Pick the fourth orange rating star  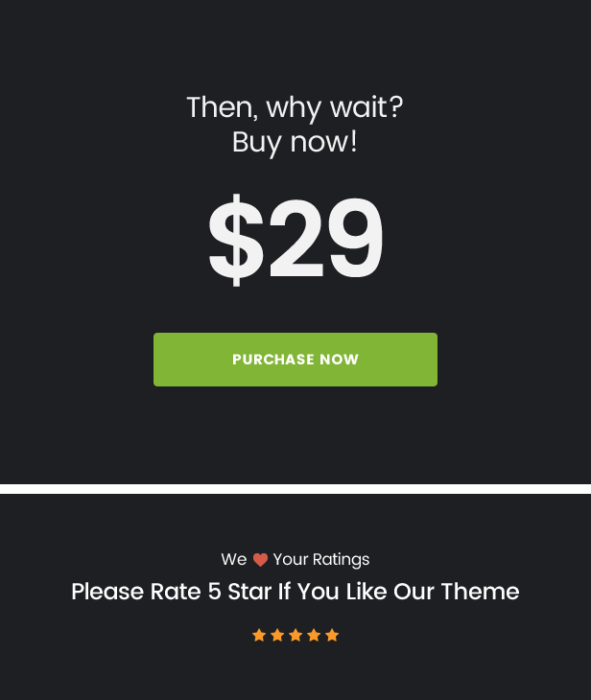coord(314,635)
